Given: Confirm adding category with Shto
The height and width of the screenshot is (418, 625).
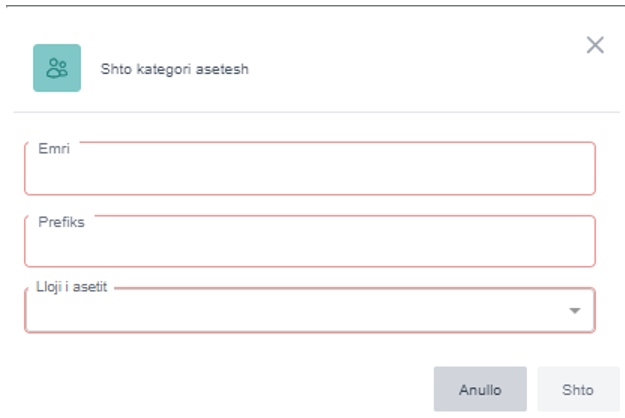Looking at the screenshot, I should pos(578,389).
